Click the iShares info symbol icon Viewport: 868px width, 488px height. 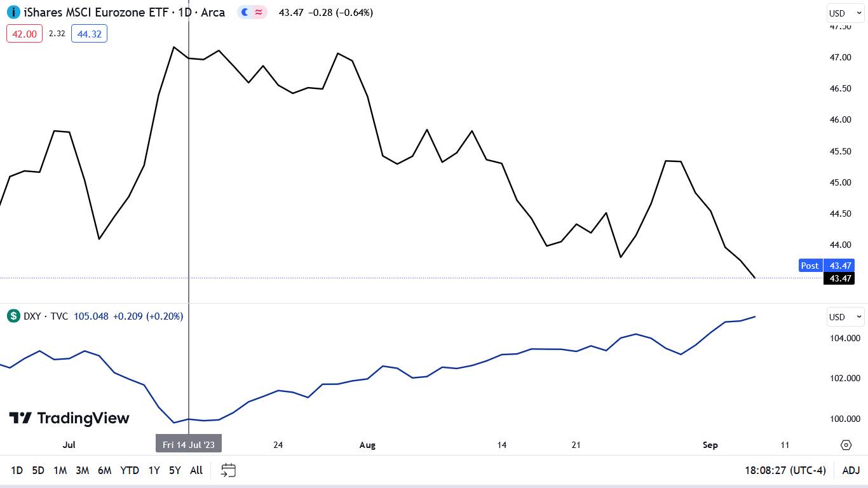[13, 12]
